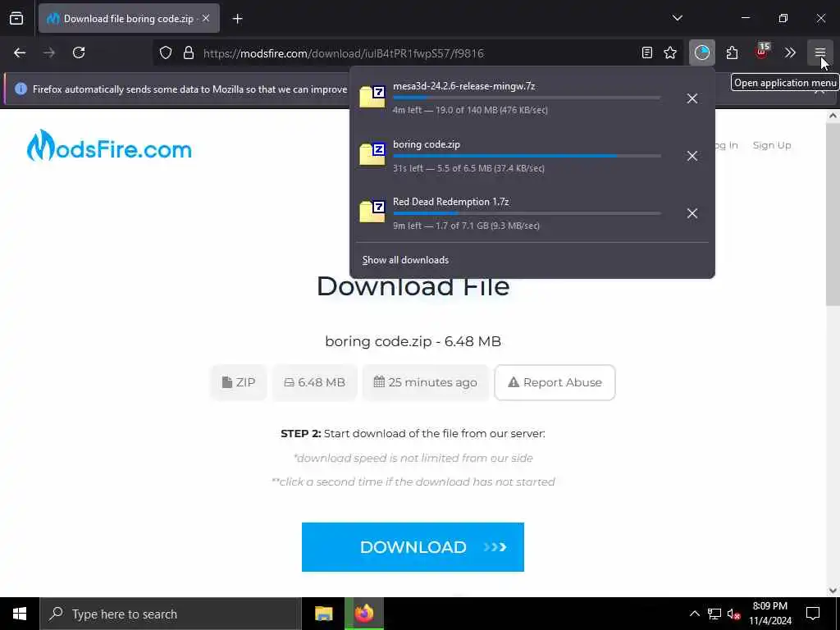Click the boring code.zip file icon

(372, 154)
